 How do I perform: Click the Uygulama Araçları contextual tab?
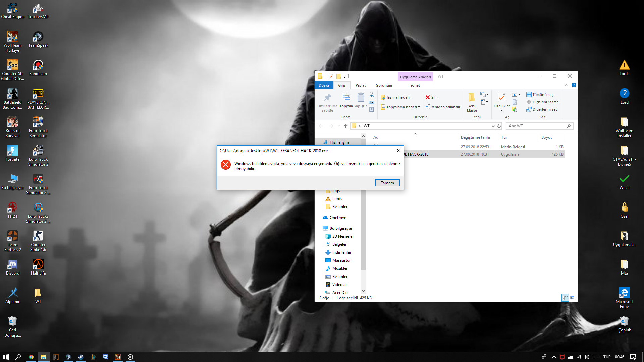click(415, 77)
